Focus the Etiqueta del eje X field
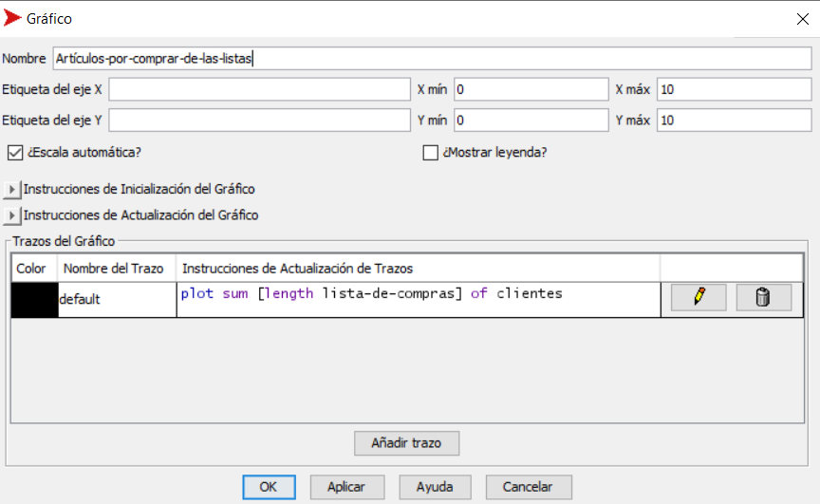The image size is (820, 504). point(259,90)
